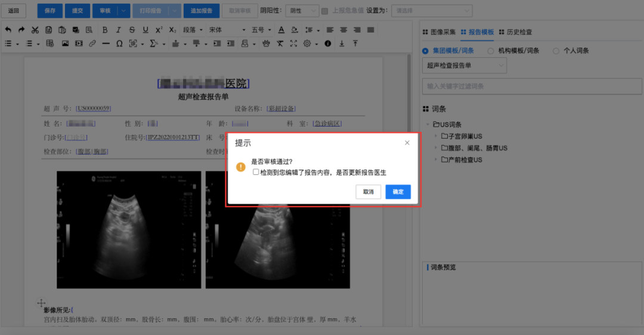Screen dimensions: 644x335
Task: Copy selection using the copy icon
Action: 48,30
